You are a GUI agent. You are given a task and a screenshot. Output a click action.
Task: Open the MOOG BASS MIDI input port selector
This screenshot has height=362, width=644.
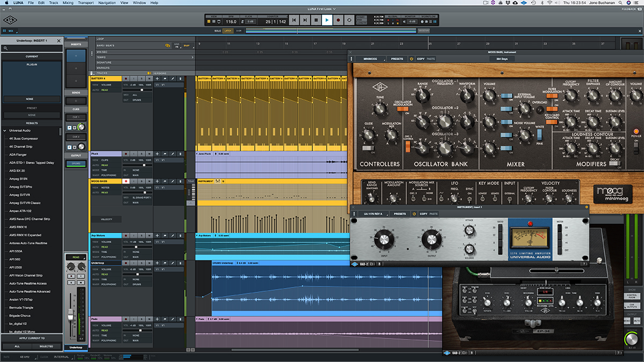(x=138, y=197)
